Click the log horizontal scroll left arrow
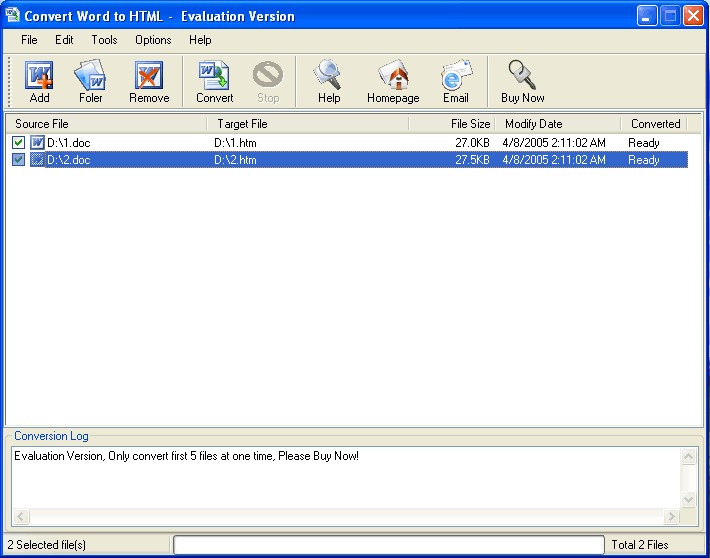The image size is (710, 558). [x=21, y=516]
